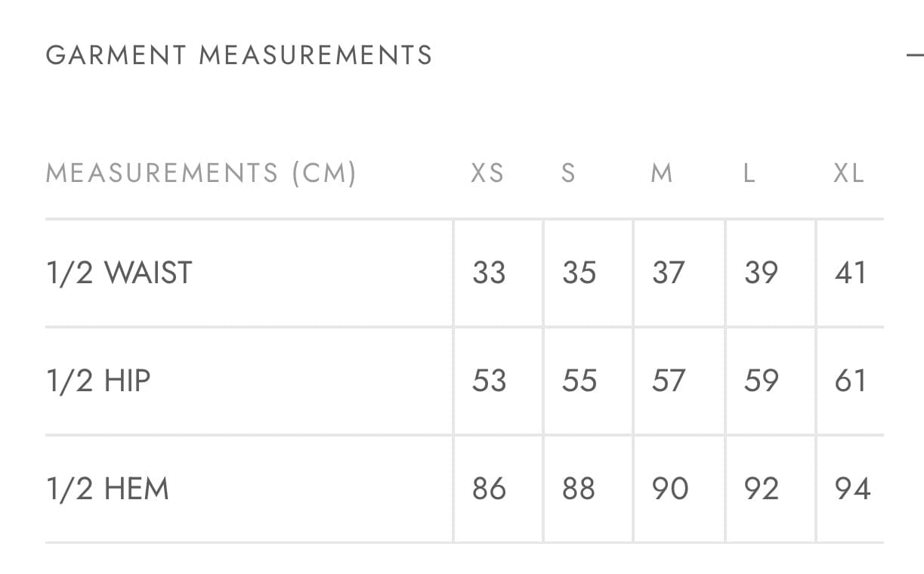Select the M size column header

pyautogui.click(x=662, y=174)
